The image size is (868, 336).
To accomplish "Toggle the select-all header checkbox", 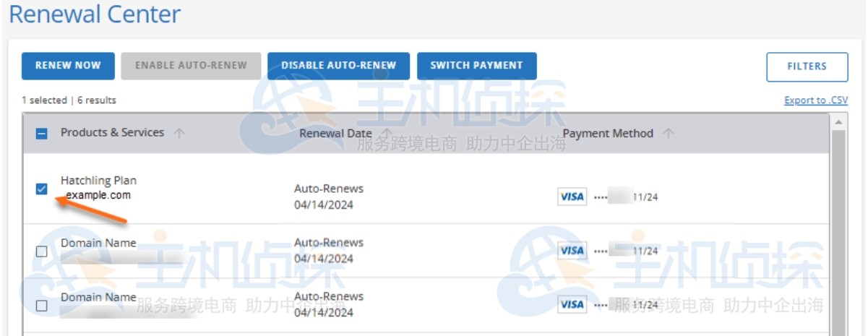I will 41,134.
